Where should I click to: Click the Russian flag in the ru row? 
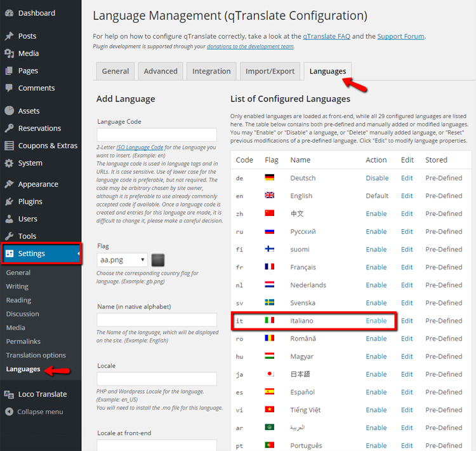(x=269, y=231)
